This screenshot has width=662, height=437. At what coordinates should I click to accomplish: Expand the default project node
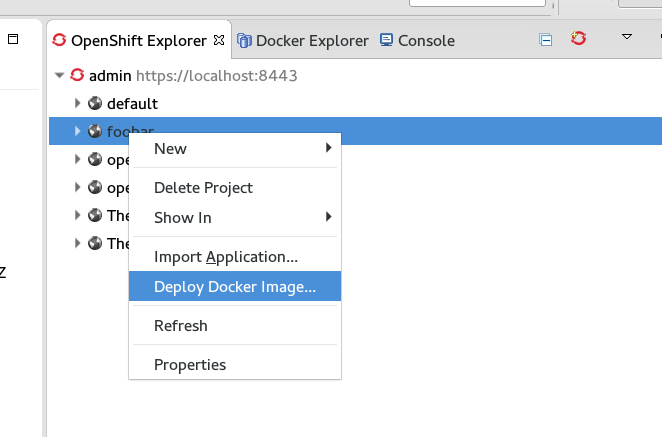tap(78, 103)
